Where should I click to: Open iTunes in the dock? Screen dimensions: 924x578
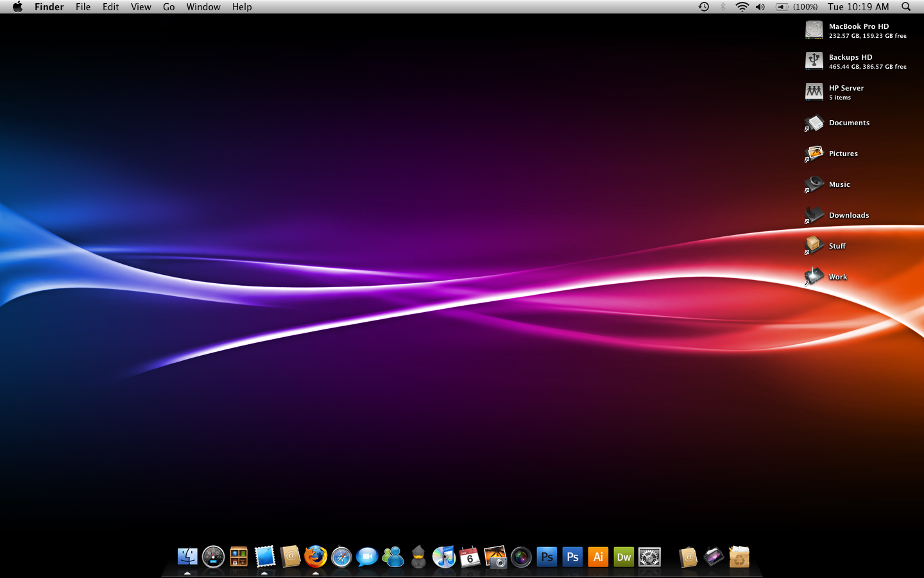[x=444, y=557]
